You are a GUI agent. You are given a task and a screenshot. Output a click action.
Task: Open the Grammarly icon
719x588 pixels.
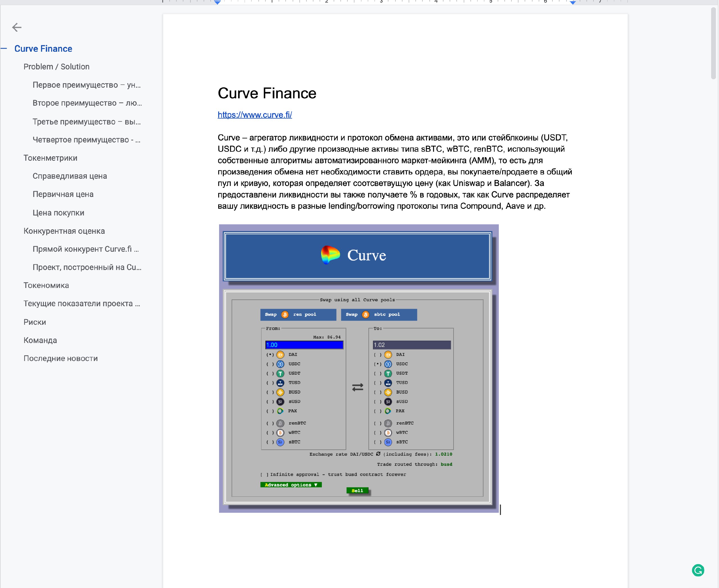[698, 570]
